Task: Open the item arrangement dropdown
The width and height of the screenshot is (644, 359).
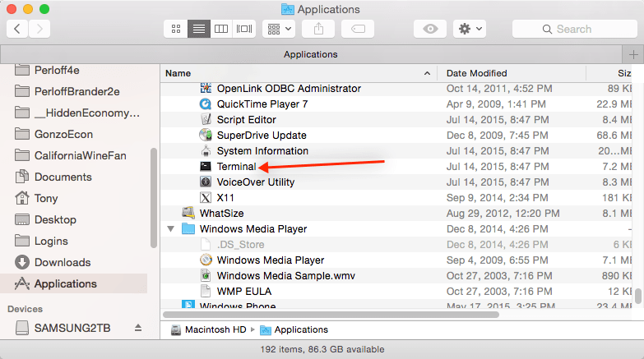Action: (x=279, y=29)
